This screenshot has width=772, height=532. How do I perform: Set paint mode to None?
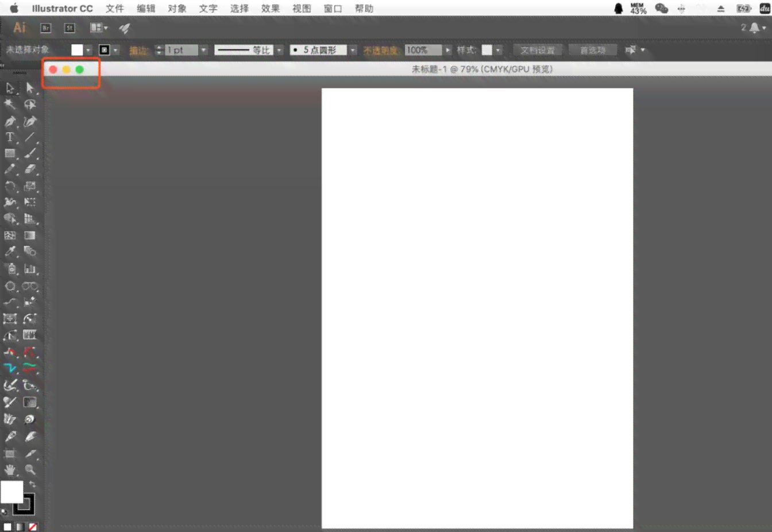click(x=33, y=526)
